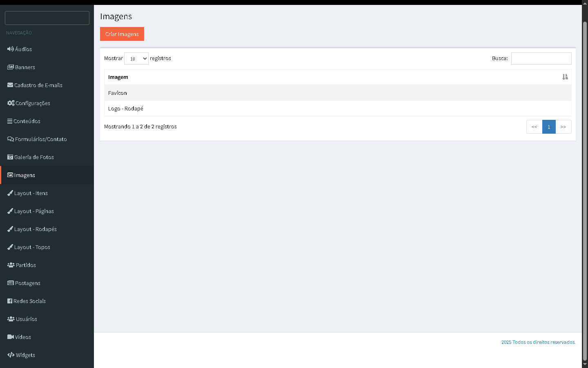This screenshot has height=368, width=588.
Task: Go to Postagens in the sidebar
Action: (x=27, y=283)
